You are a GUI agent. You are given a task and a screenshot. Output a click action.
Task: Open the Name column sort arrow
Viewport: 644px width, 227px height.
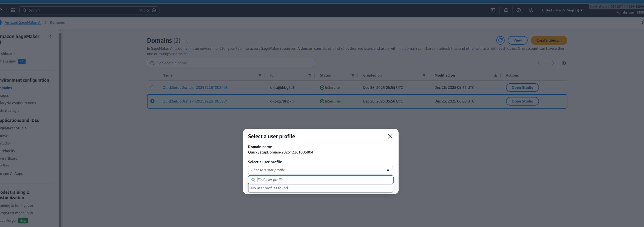(259, 75)
